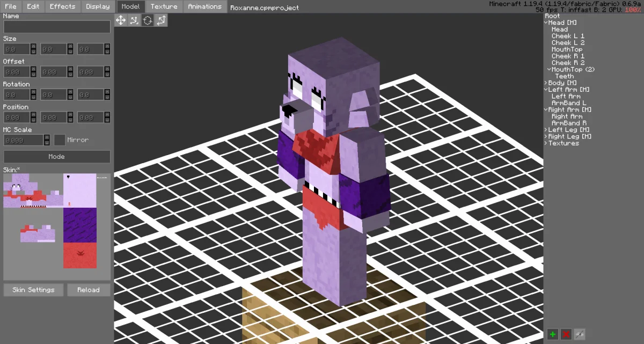
Task: Open Skin Settings
Action: pos(34,290)
